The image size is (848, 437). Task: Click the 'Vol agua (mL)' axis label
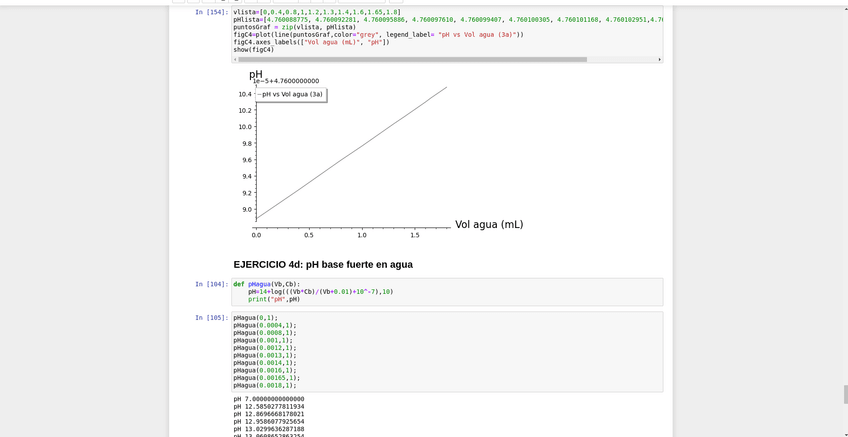pos(488,225)
